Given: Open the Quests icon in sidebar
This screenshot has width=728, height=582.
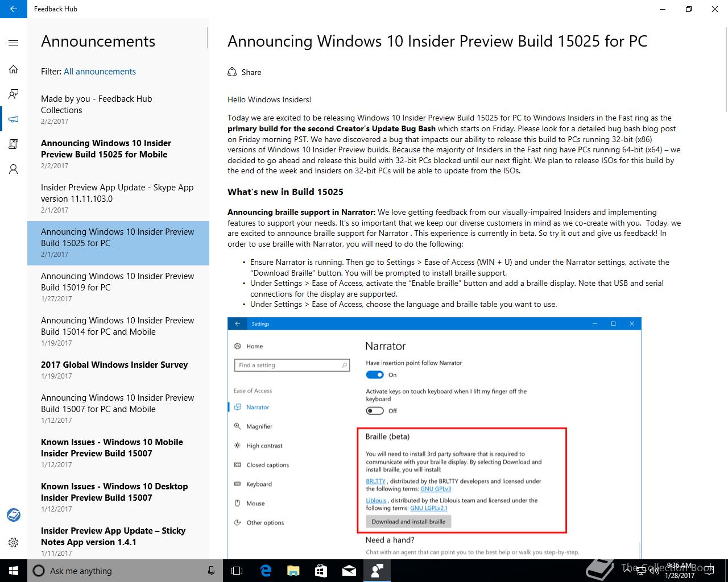Looking at the screenshot, I should pos(14,144).
